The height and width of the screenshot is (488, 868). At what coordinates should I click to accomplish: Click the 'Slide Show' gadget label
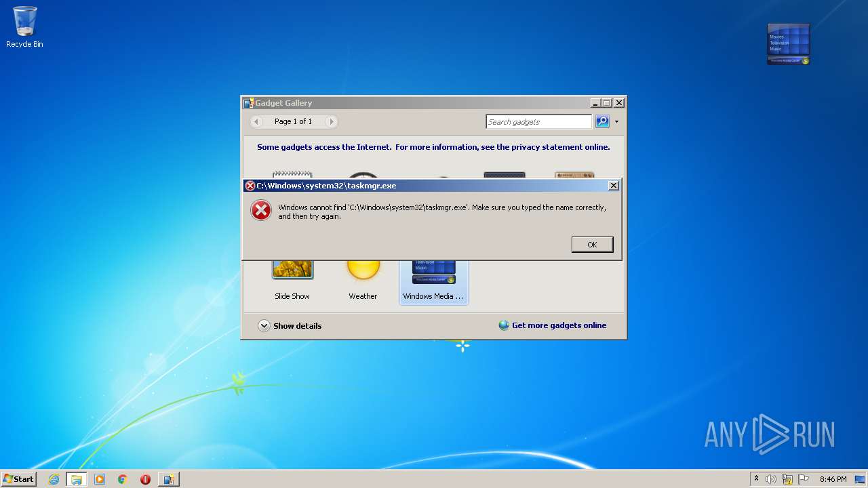pos(292,296)
